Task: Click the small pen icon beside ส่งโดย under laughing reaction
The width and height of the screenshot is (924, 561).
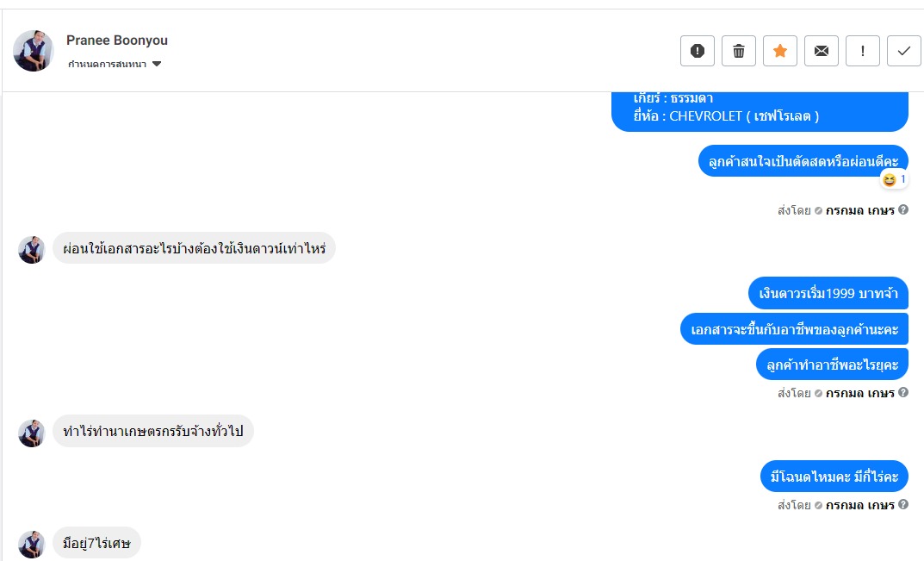Action: [818, 209]
